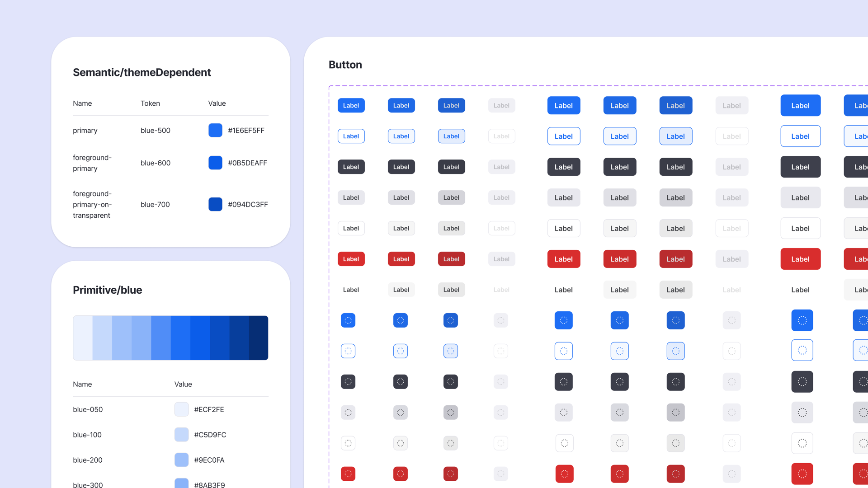Click the leftmost blue-outlined spinner icon button
The image size is (868, 488).
click(348, 351)
